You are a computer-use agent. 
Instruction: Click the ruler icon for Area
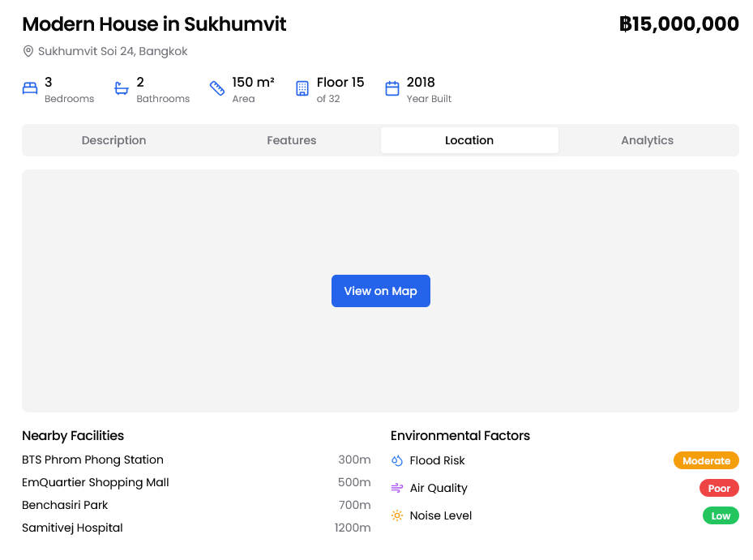point(217,89)
